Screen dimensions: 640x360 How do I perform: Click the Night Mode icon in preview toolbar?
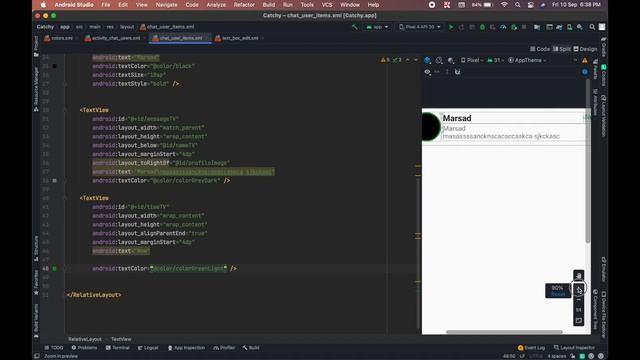[x=451, y=60]
